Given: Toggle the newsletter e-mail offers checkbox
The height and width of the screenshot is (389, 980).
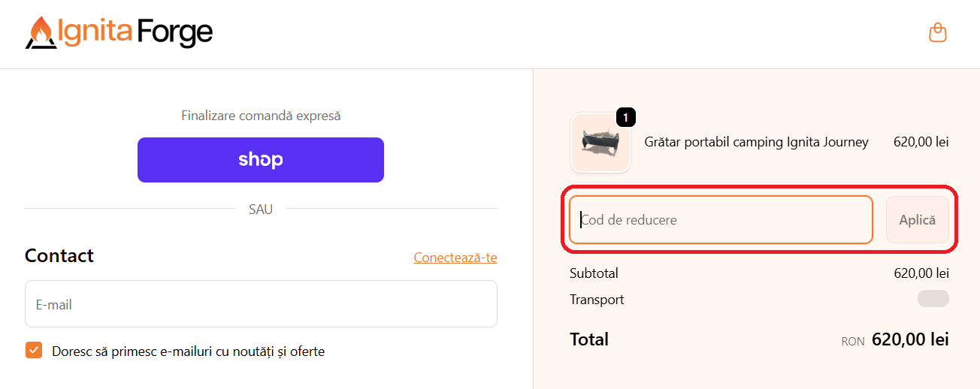Looking at the screenshot, I should [x=34, y=351].
